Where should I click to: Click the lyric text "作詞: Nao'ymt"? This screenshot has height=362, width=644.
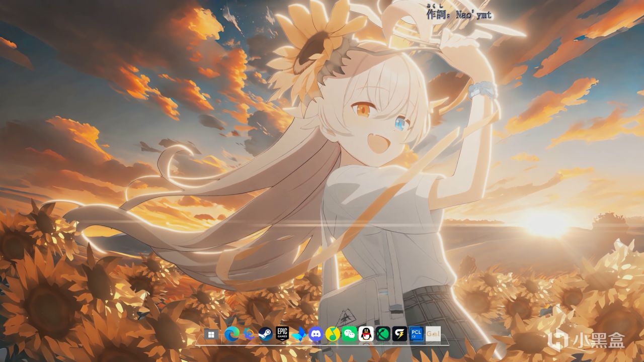pos(458,14)
